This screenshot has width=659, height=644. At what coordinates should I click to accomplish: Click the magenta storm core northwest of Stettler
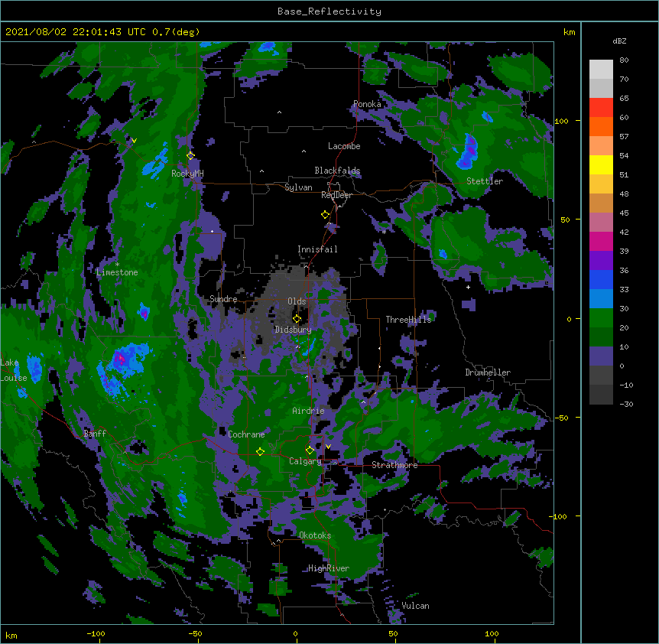point(472,147)
